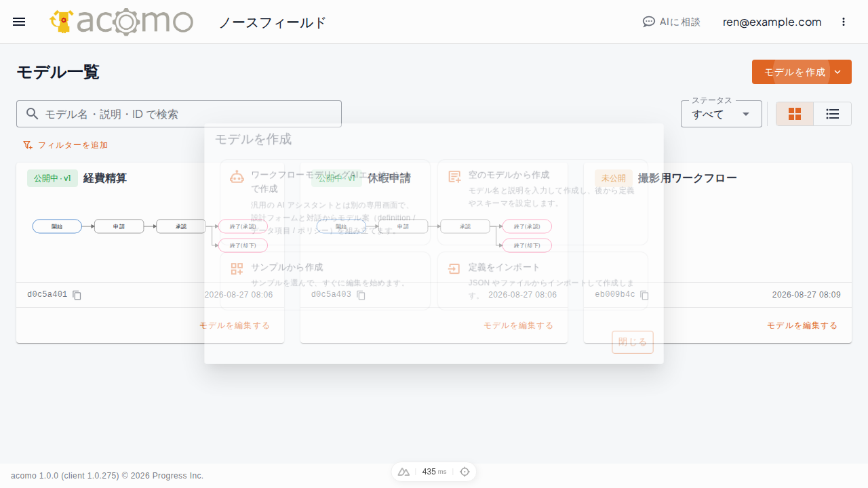Open the hamburger navigation menu
Viewport: 868px width, 488px height.
(x=19, y=22)
